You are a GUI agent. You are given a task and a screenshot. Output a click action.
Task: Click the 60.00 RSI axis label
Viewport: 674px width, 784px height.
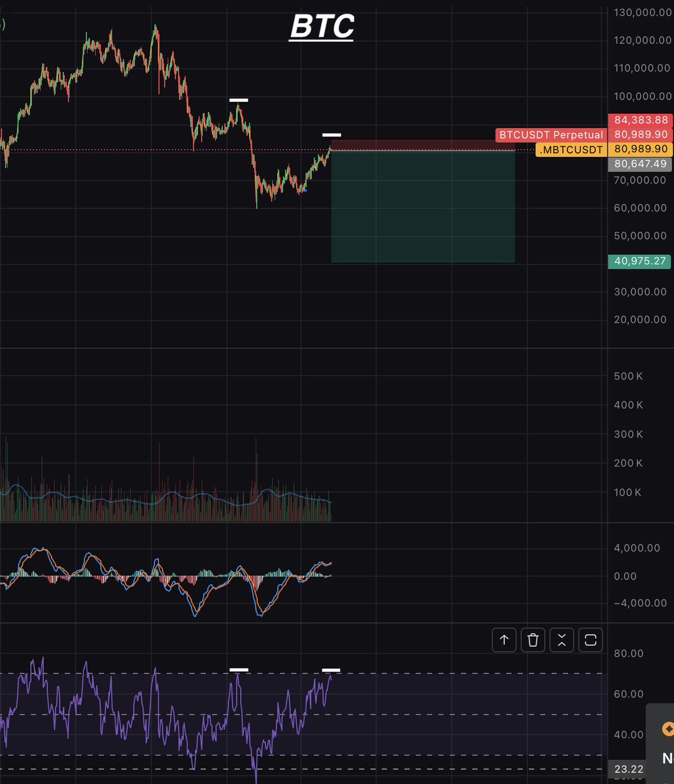click(628, 694)
